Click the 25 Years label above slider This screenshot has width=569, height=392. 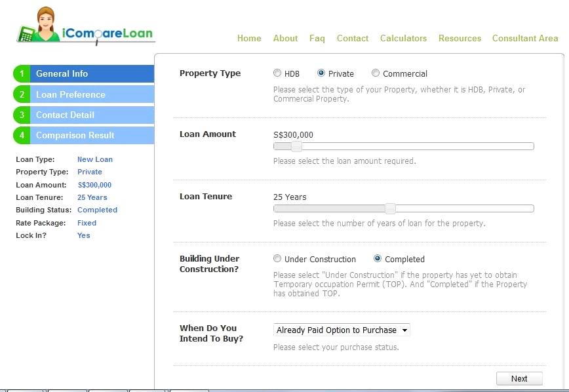[290, 197]
